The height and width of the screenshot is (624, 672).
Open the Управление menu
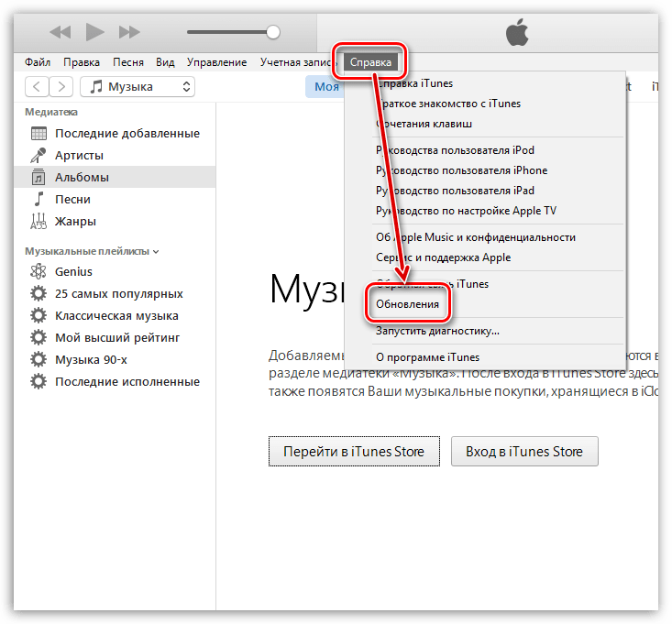(217, 62)
